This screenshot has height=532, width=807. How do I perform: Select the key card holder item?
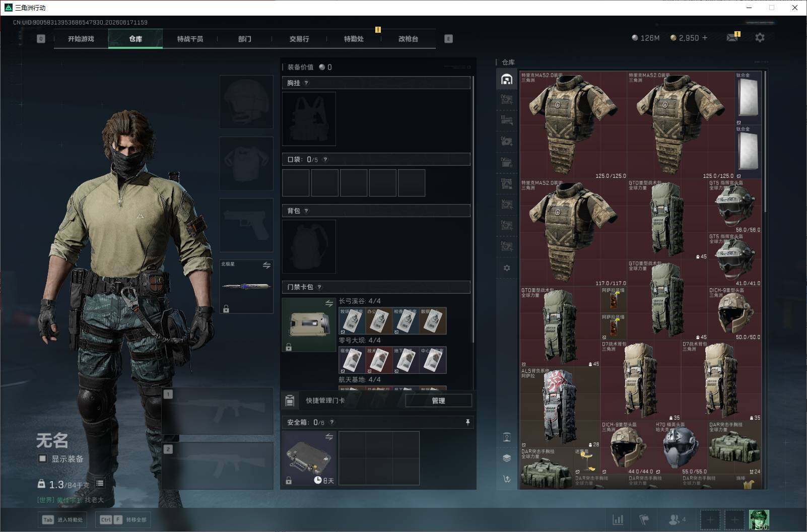tap(309, 324)
